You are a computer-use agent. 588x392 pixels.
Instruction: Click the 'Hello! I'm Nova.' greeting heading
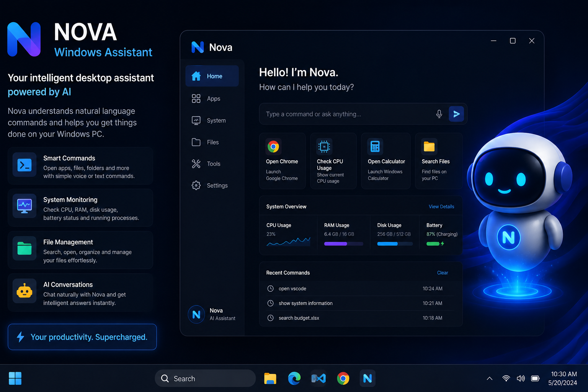pos(299,72)
